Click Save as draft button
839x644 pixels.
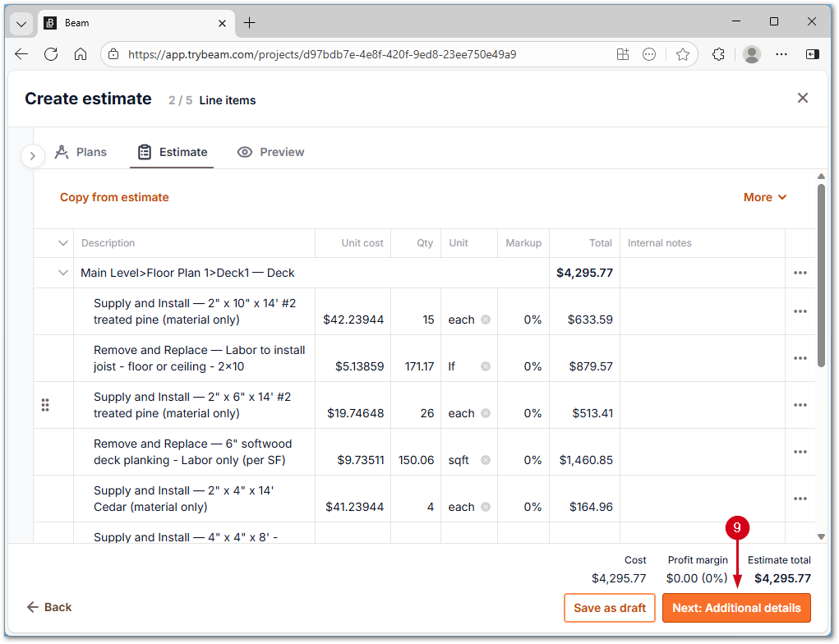609,608
